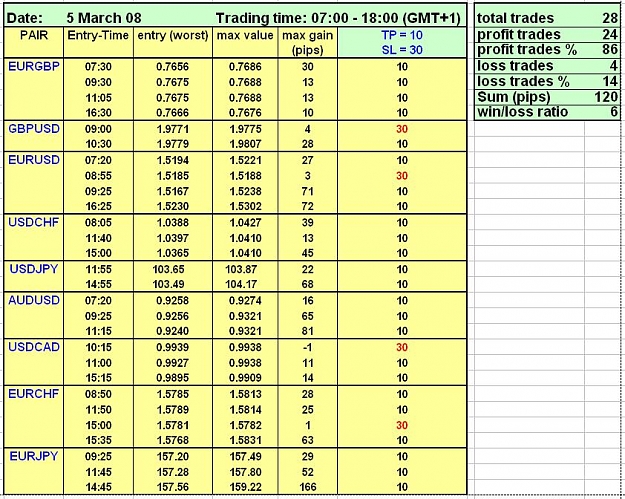Select USDCAD entry value 0.9895

(172, 378)
